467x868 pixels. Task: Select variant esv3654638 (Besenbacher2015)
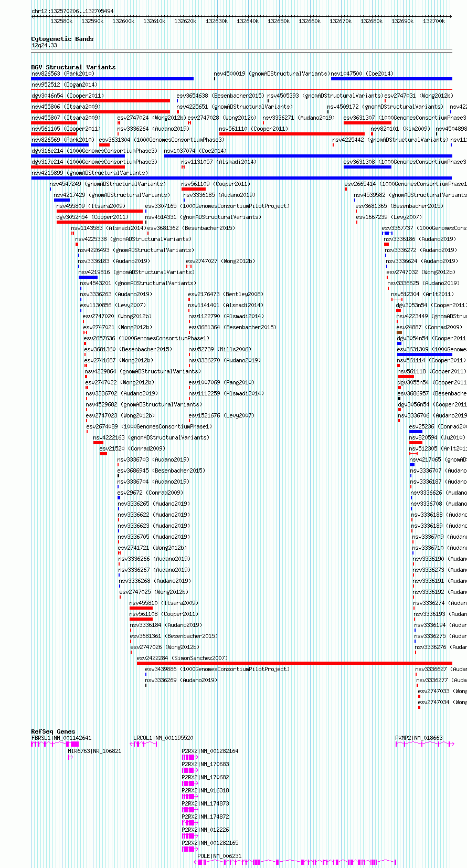tap(220, 96)
